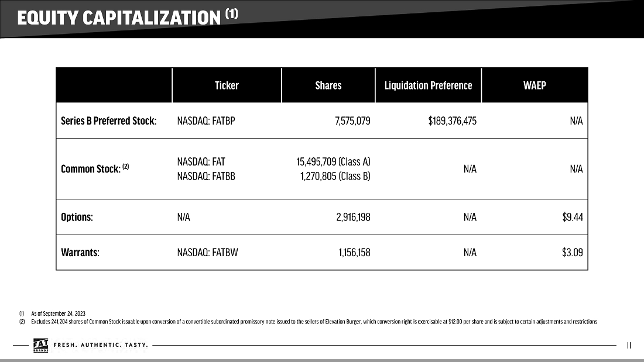Image resolution: width=644 pixels, height=362 pixels.
Task: Select the Options row label
Action: [77, 217]
